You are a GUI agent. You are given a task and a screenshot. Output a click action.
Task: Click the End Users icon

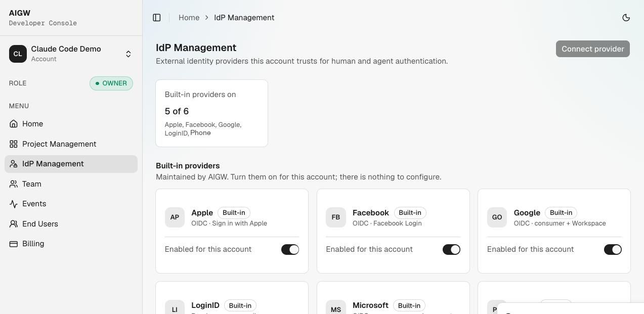click(14, 224)
